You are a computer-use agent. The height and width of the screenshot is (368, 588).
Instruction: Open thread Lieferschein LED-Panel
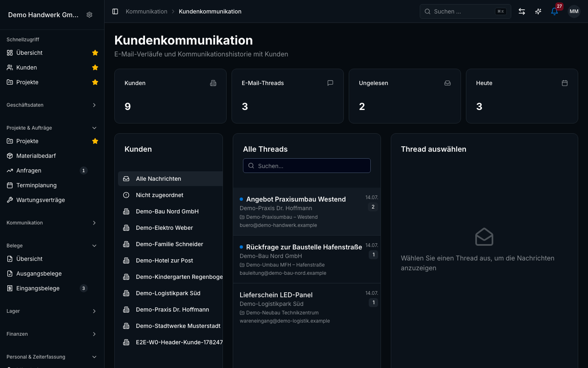(307, 307)
